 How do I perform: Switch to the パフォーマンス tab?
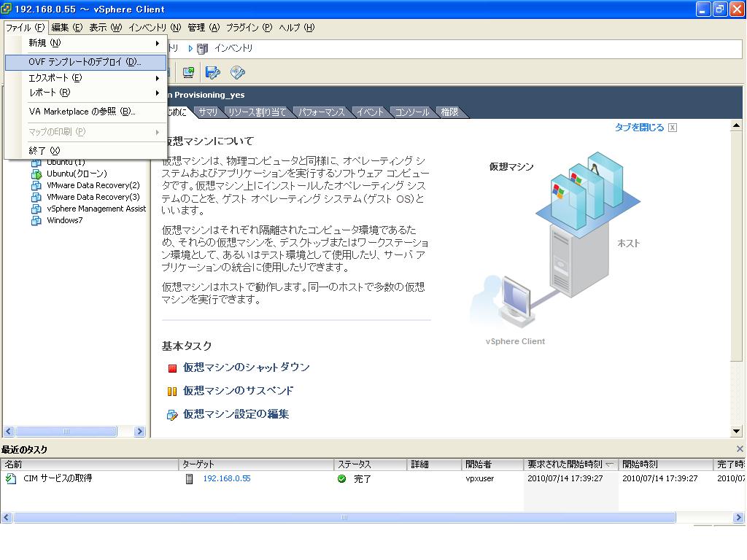coord(322,112)
